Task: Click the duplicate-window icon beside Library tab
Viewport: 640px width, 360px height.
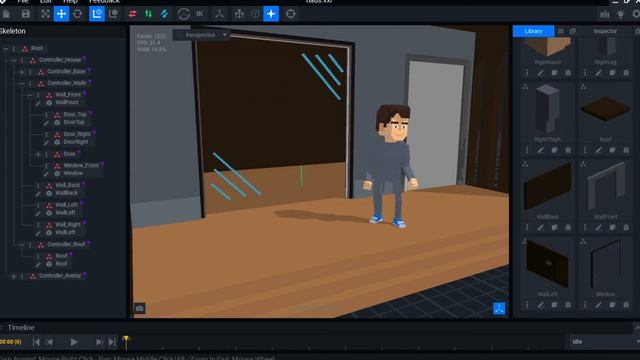Action: coord(573,31)
